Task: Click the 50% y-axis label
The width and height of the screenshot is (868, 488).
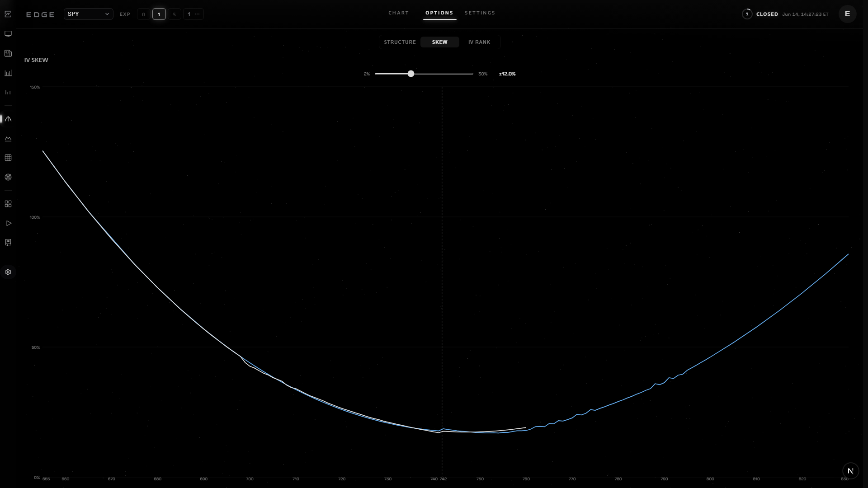Action: 36,347
